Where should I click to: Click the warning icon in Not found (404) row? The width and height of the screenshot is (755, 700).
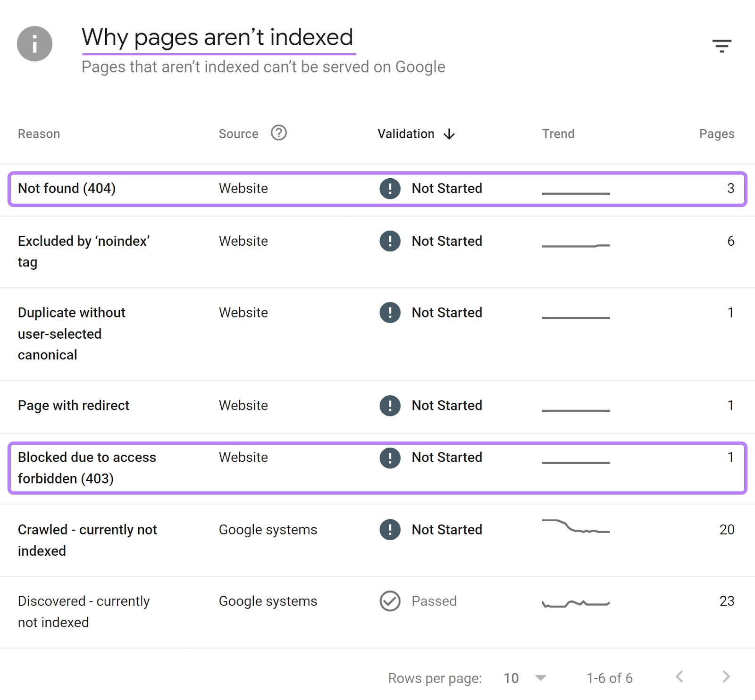[x=390, y=189]
